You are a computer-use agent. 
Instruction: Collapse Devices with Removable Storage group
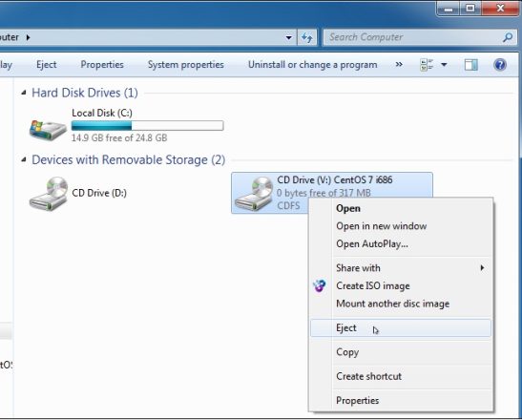point(24,159)
